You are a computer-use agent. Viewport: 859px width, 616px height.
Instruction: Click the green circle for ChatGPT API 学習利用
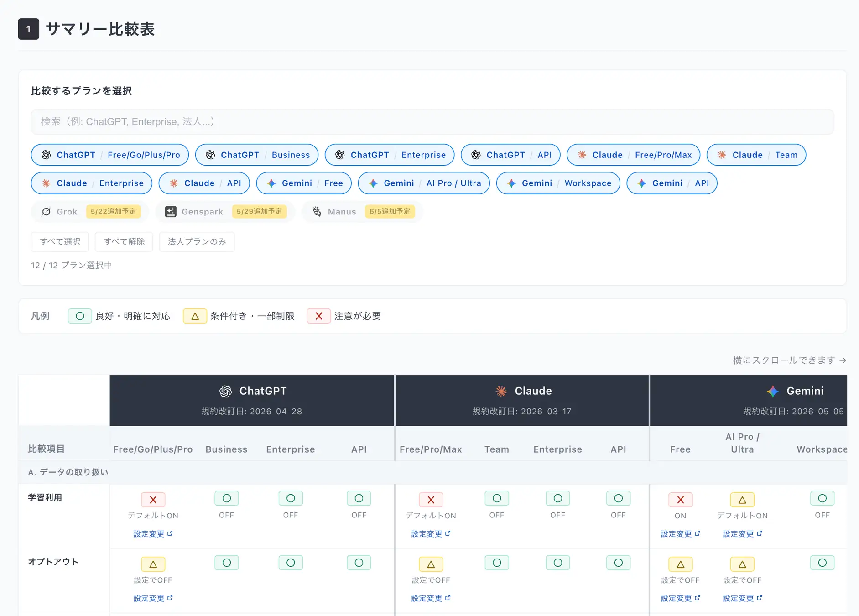[x=359, y=498]
